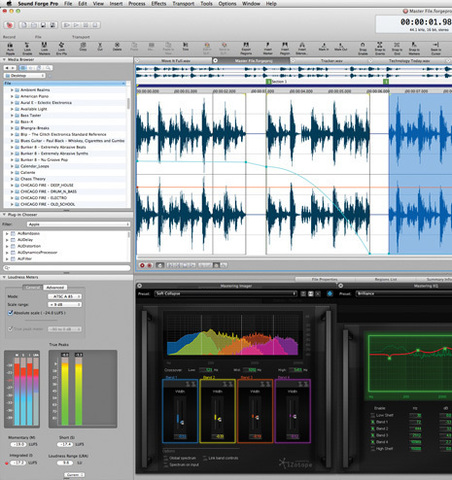Viewport: 452px width, 480px height.
Task: Toggle the Low Shelf enable checkbox
Action: (x=373, y=415)
